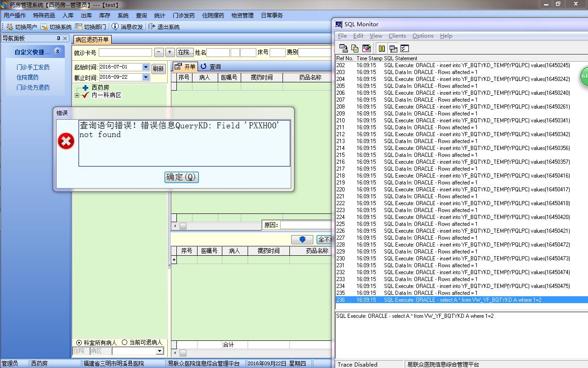The height and width of the screenshot is (368, 588).
Task: Expand the 内一科病区 tree node
Action: (77, 95)
